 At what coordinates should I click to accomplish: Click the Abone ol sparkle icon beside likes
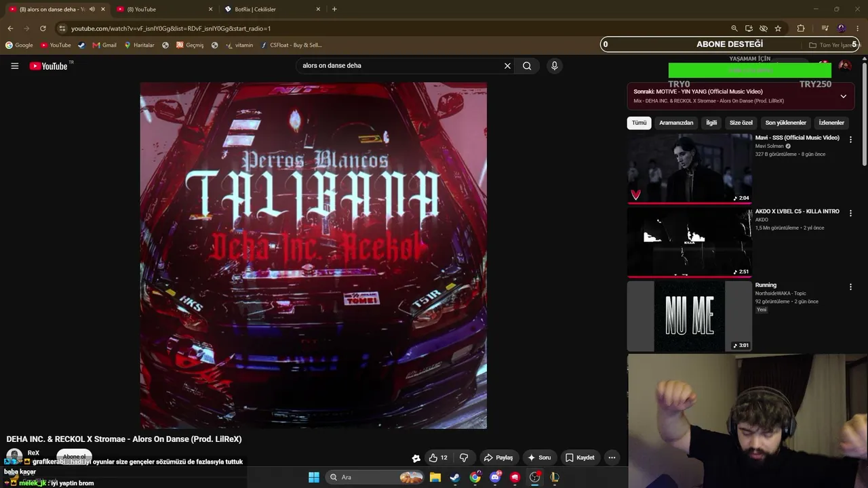(416, 457)
